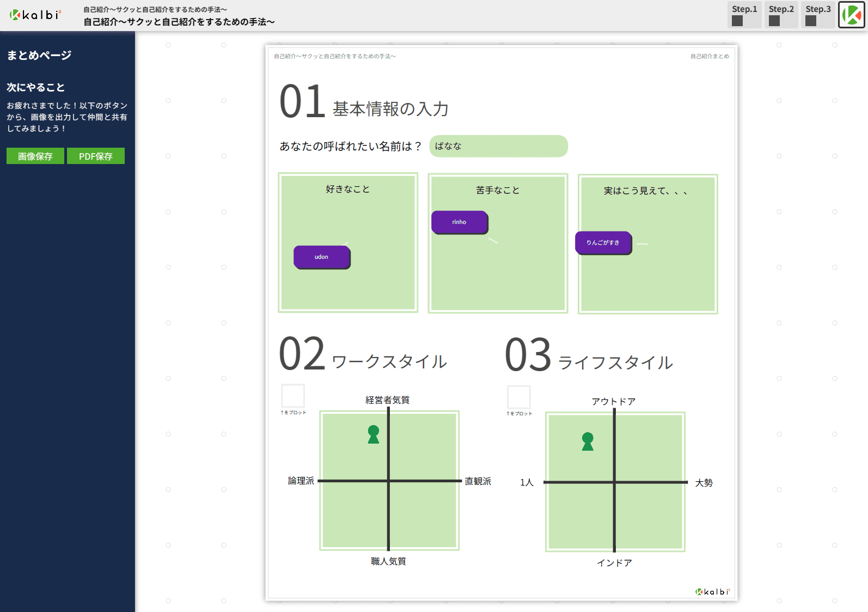Viewport: 868px width, 612px height.
Task: Select the purple りんごがすき sticky note
Action: (x=603, y=243)
